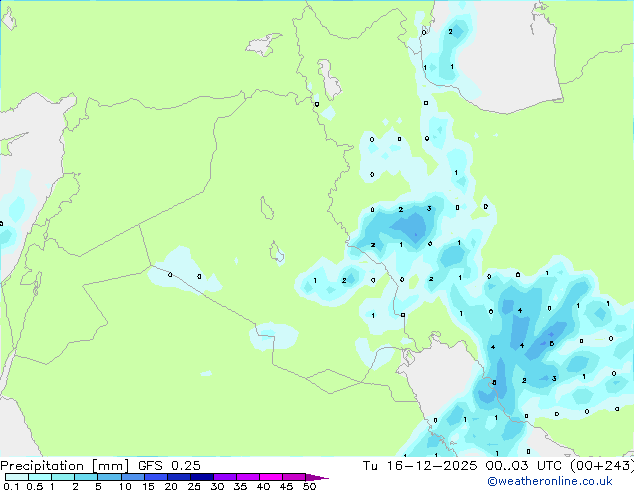The image size is (634, 490).
Task: Click the arrow tip for values above 50
Action: point(317,478)
